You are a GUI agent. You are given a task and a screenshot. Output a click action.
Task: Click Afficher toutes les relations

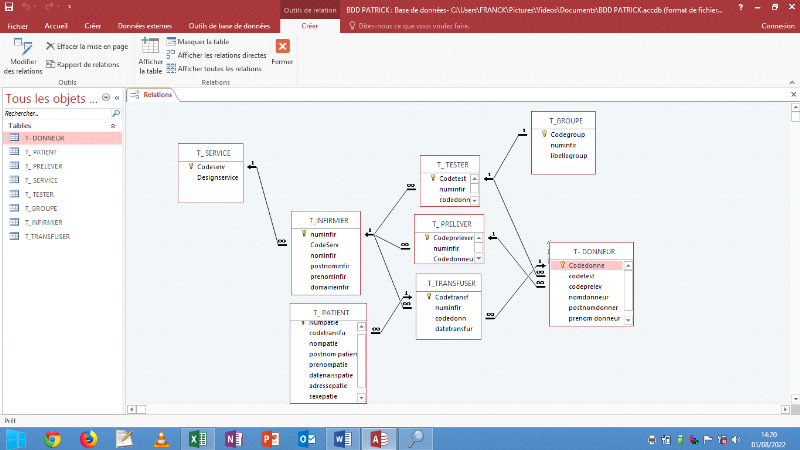click(219, 69)
